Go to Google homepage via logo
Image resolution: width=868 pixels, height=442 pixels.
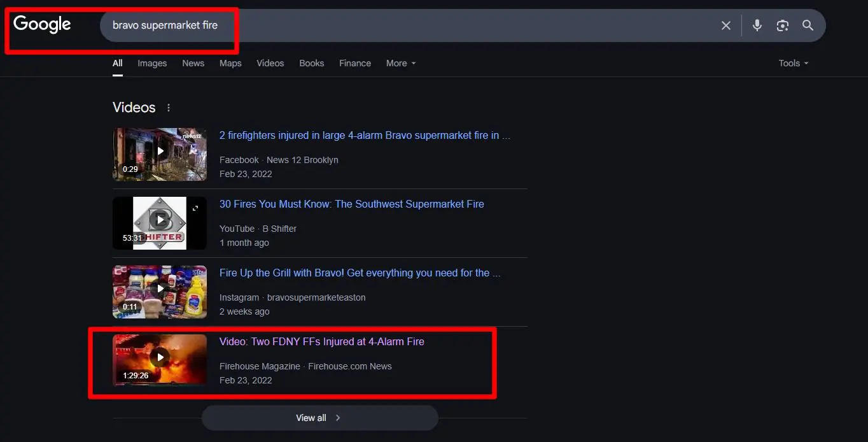(x=42, y=24)
